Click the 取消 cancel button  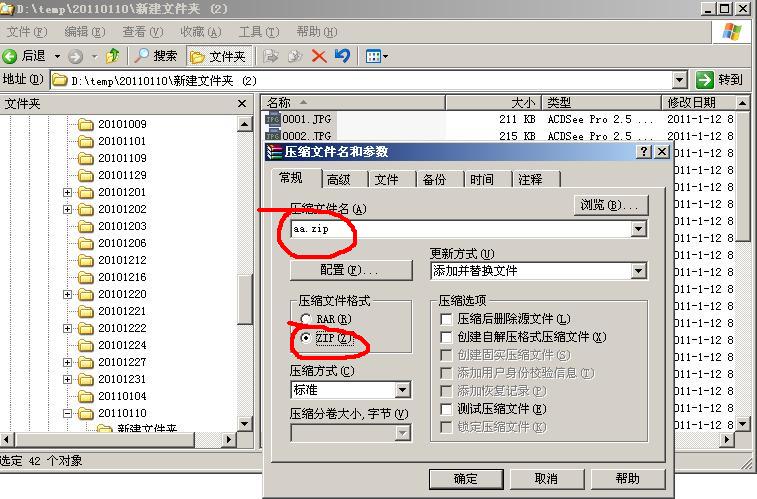[x=547, y=479]
